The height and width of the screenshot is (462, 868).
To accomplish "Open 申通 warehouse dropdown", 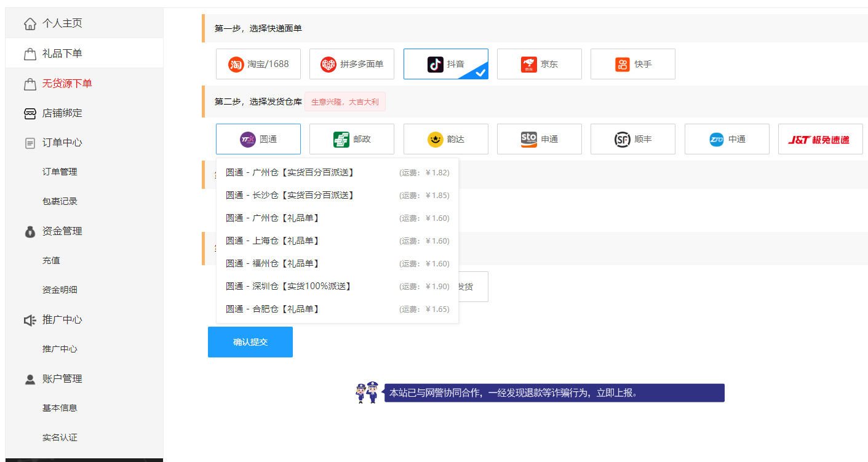I will pos(540,139).
